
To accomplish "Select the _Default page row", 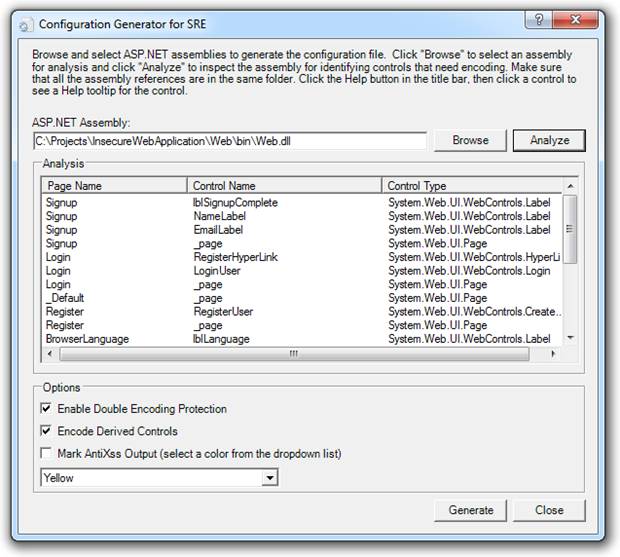I will tap(301, 298).
